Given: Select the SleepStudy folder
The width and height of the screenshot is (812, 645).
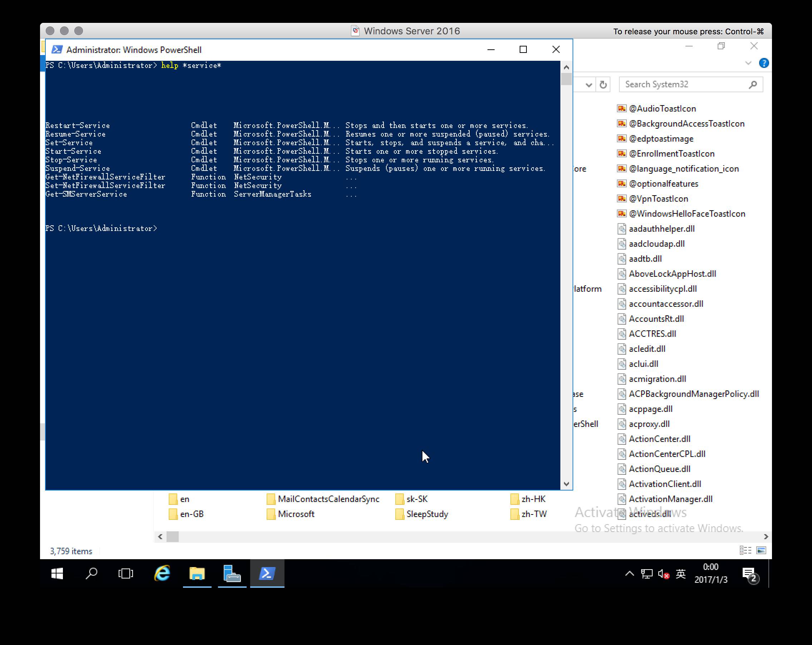Looking at the screenshot, I should click(422, 514).
